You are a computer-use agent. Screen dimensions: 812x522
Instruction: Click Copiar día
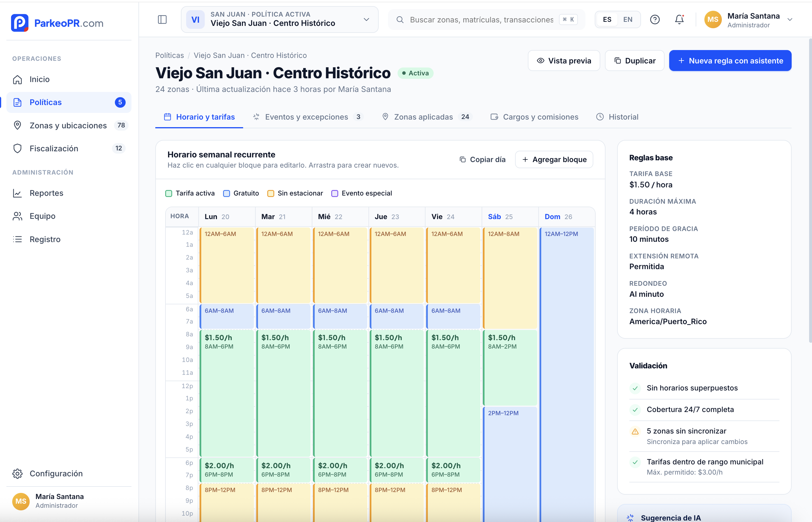tap(482, 160)
